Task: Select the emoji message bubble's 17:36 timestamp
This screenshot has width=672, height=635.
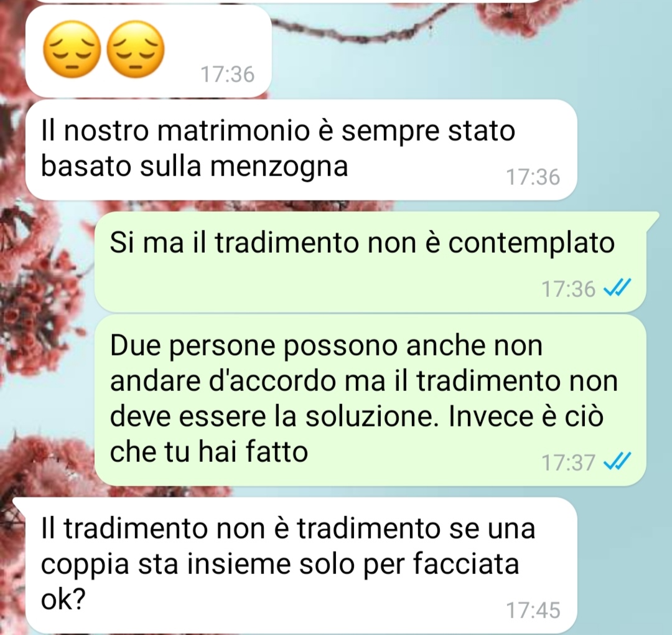Action: pos(228,74)
